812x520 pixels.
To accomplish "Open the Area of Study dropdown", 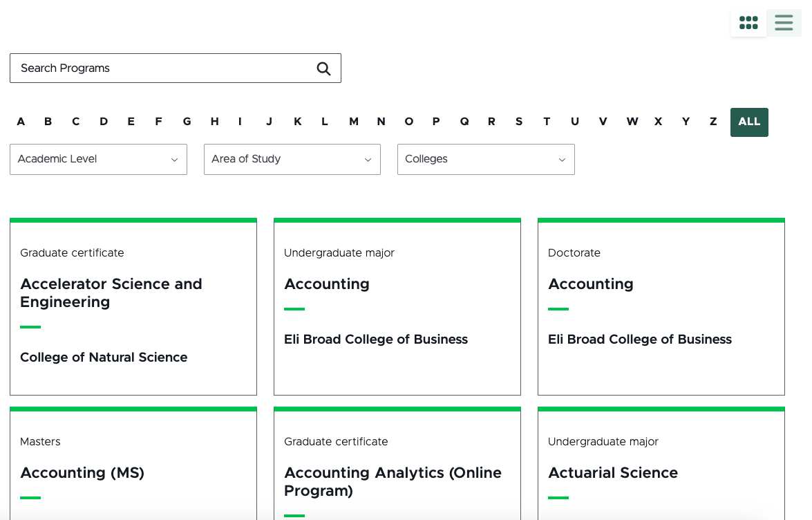I will pyautogui.click(x=292, y=159).
